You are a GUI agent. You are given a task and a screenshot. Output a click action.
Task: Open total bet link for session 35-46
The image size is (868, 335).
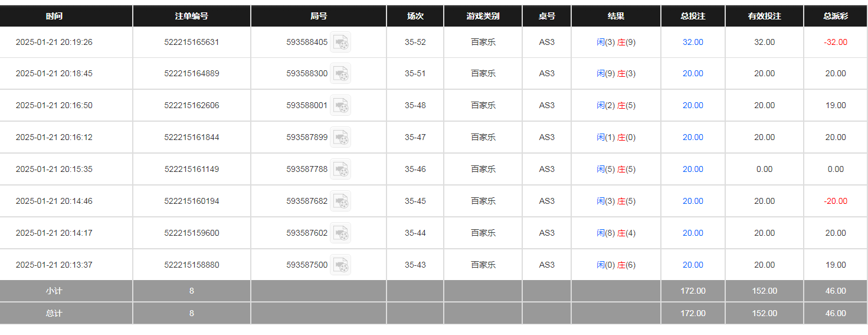point(693,170)
